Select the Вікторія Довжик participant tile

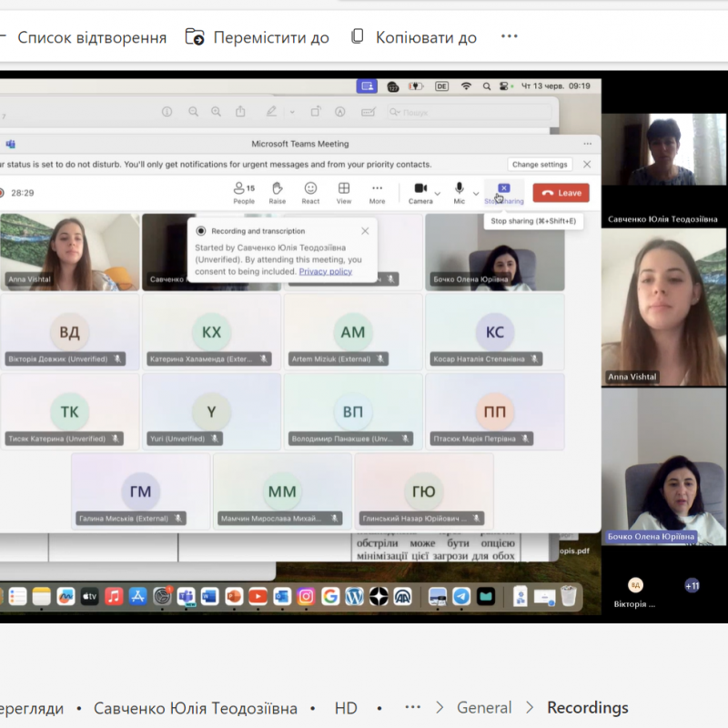pos(70,332)
